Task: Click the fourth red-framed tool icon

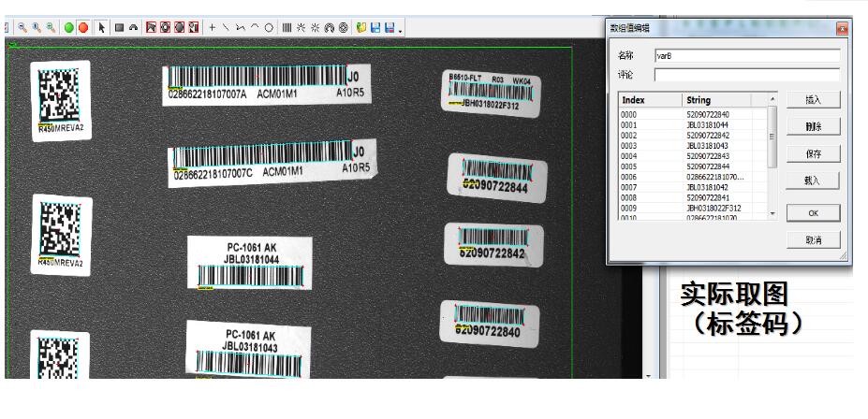Action: (193, 27)
